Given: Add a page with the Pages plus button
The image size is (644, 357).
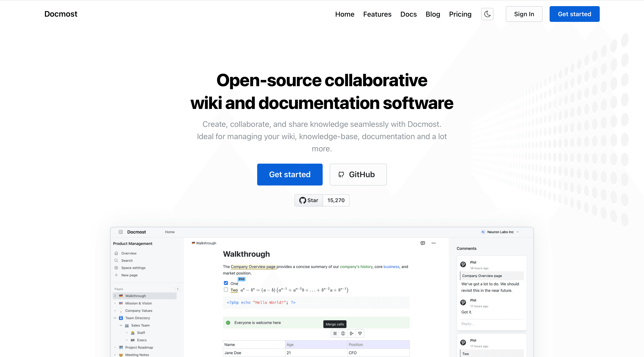Looking at the screenshot, I should pyautogui.click(x=177, y=289).
